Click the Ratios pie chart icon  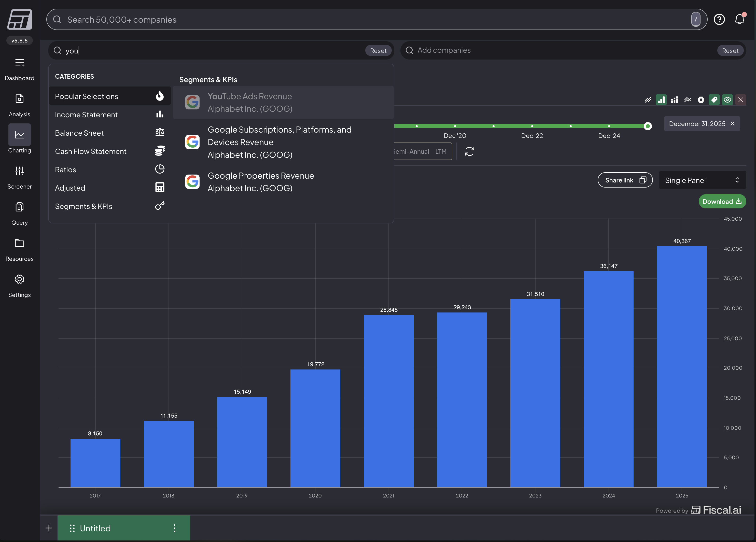coord(160,169)
